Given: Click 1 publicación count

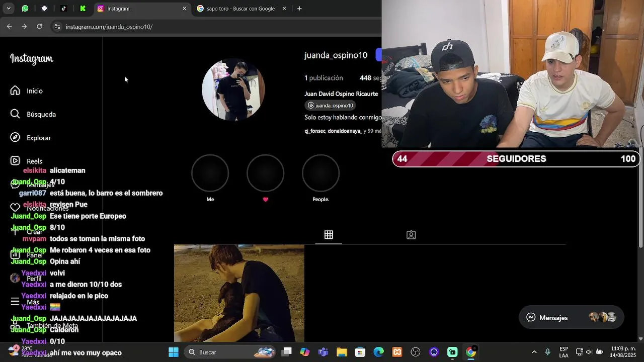Looking at the screenshot, I should point(324,78).
